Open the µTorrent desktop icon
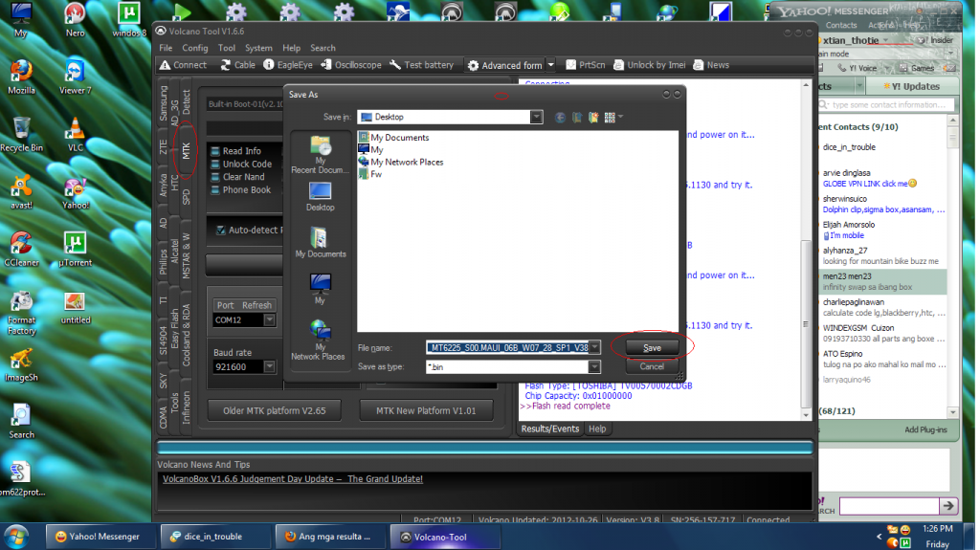Image resolution: width=980 pixels, height=550 pixels. tap(75, 249)
